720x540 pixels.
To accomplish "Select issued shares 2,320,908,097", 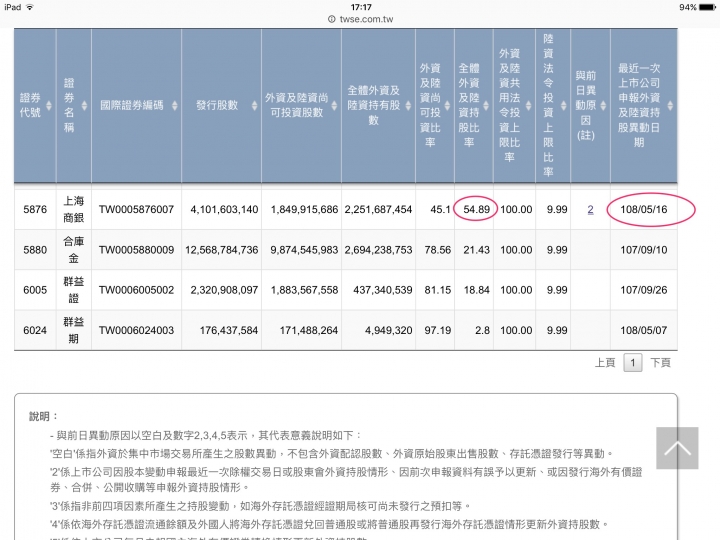I will click(x=224, y=290).
